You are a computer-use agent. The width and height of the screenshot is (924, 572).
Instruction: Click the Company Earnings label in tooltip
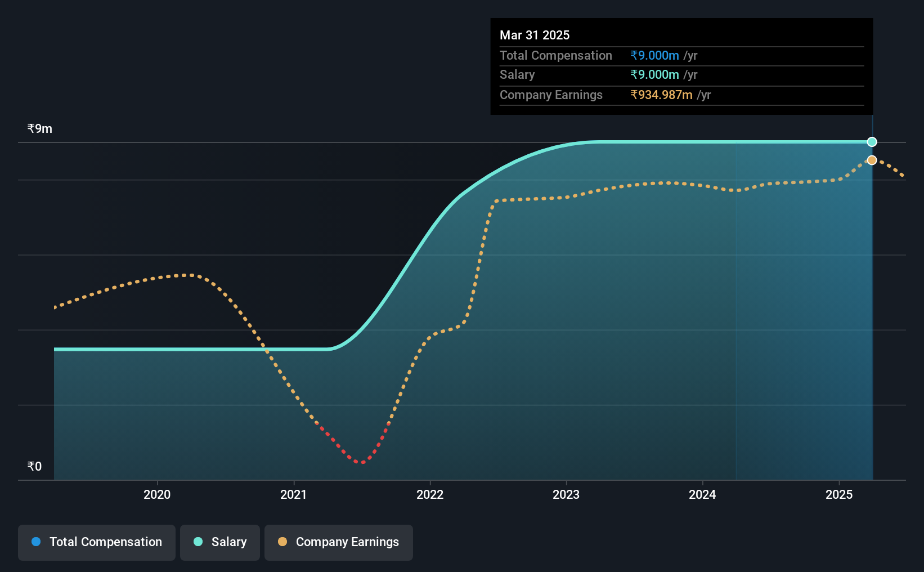551,95
